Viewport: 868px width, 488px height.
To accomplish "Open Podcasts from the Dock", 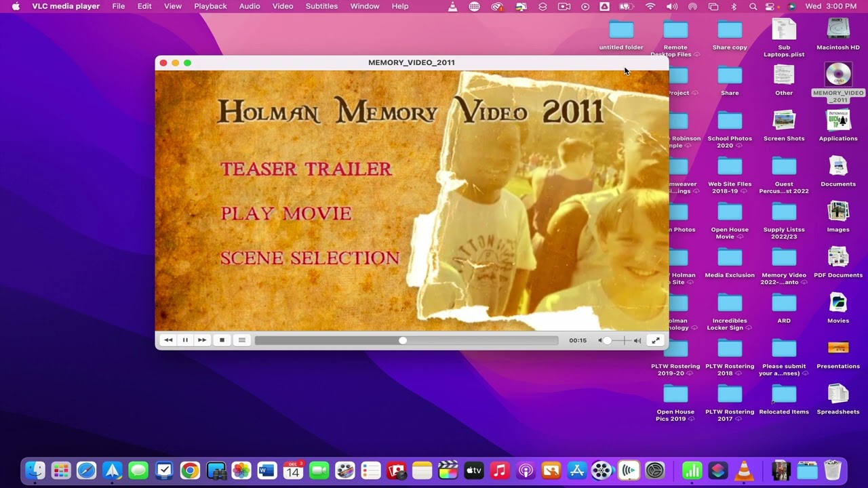I will click(526, 470).
